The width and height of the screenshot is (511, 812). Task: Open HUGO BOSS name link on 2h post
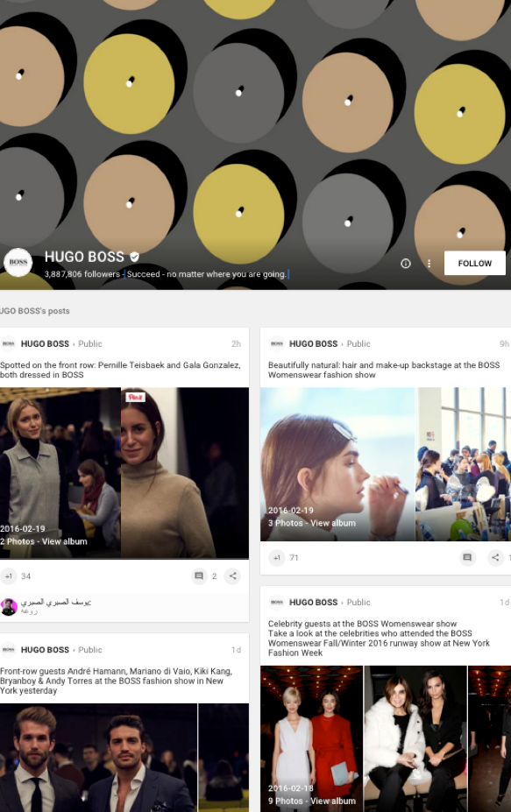[45, 344]
